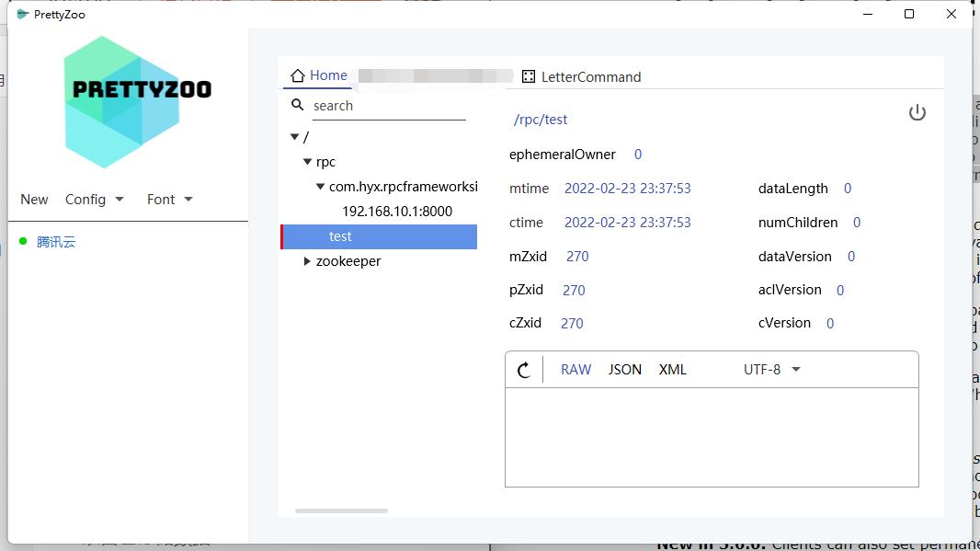Click the numChildren value 0
The width and height of the screenshot is (980, 551).
(857, 223)
